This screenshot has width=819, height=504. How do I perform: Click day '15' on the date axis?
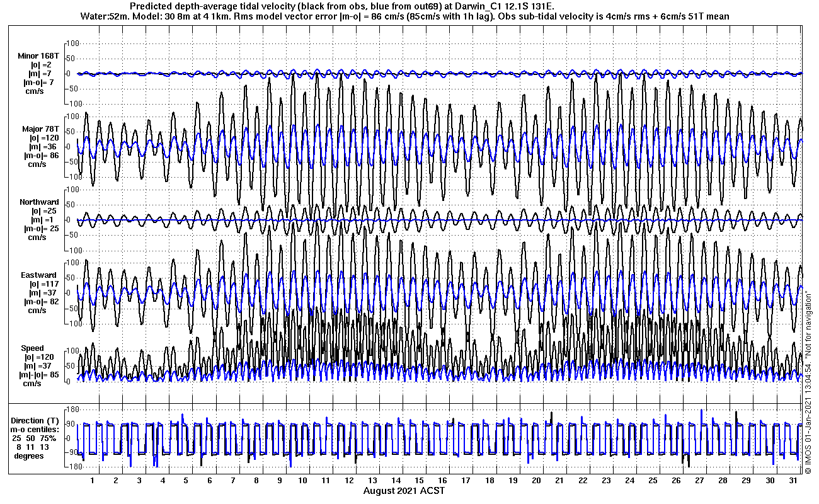click(x=419, y=481)
